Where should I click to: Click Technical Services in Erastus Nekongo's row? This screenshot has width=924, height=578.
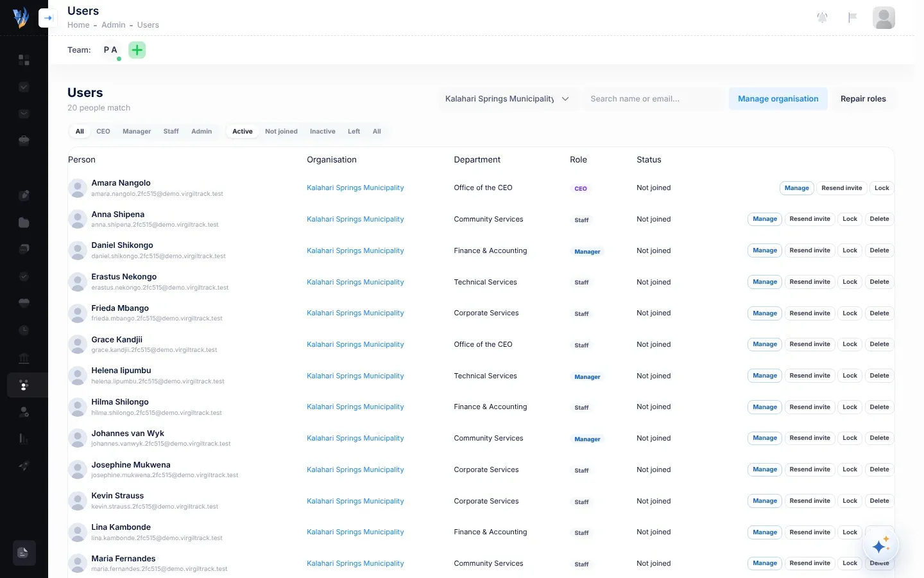485,282
